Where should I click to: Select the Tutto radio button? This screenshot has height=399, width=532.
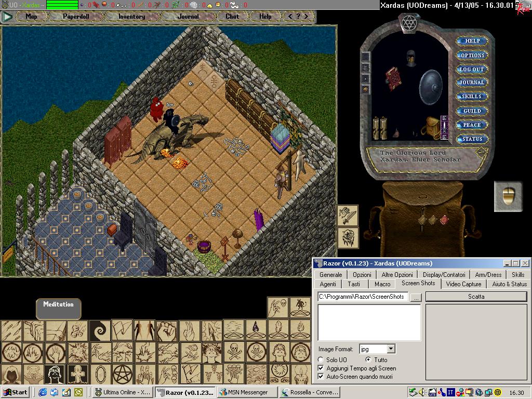368,360
